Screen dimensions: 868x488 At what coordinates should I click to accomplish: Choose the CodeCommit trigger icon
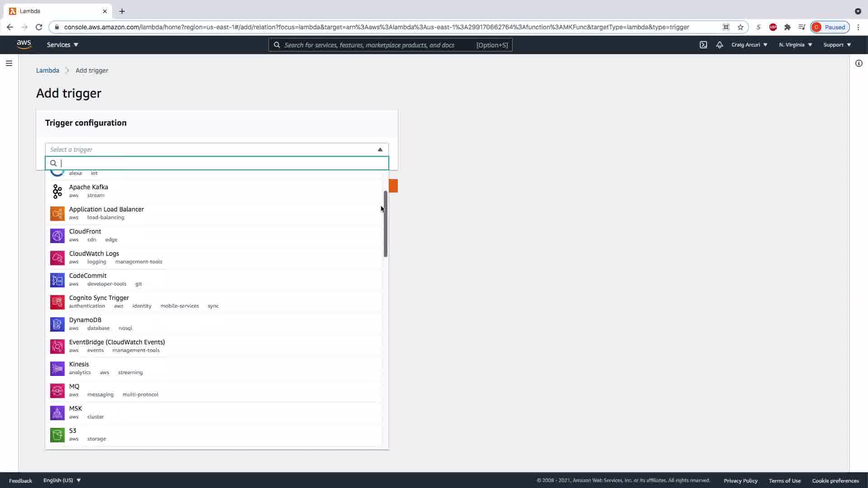(x=57, y=280)
